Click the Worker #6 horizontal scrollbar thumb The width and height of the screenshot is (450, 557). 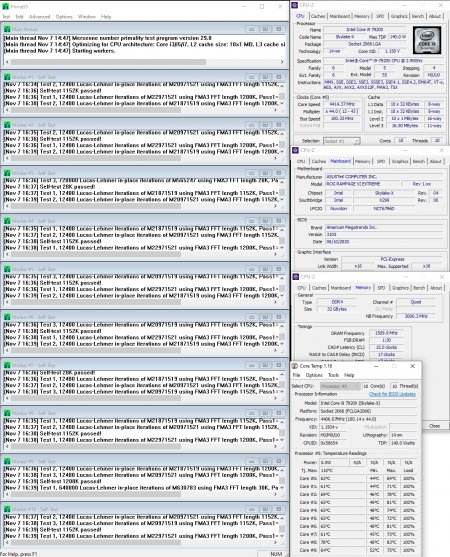[x=96, y=350]
